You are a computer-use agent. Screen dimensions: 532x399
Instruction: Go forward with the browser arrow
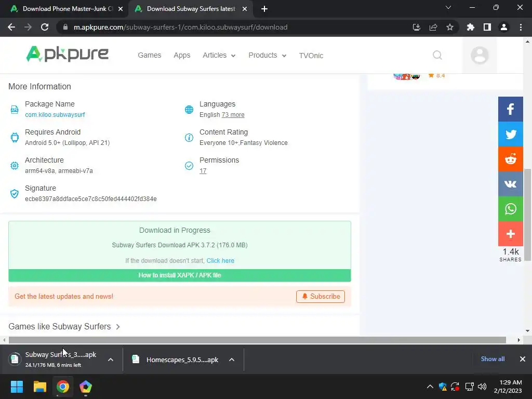pyautogui.click(x=28, y=27)
